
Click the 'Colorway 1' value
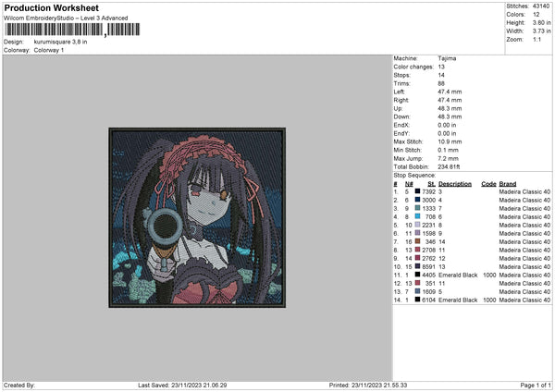(49, 50)
